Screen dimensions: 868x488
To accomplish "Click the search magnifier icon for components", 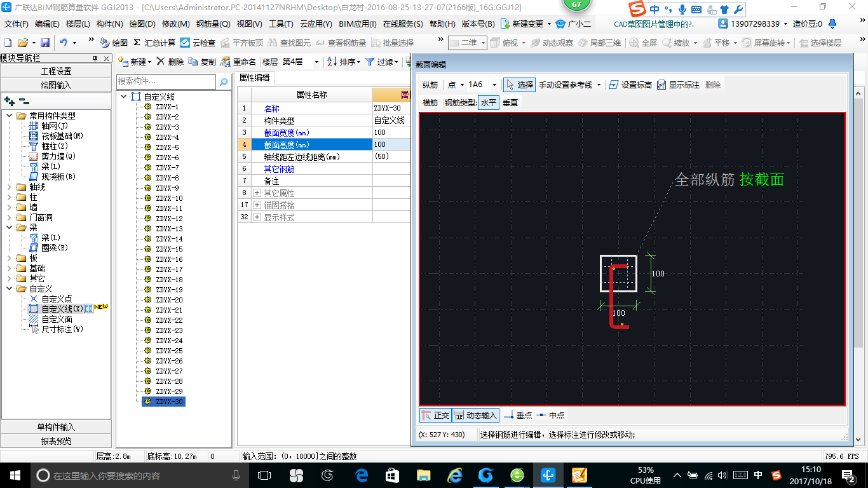I will pyautogui.click(x=224, y=81).
